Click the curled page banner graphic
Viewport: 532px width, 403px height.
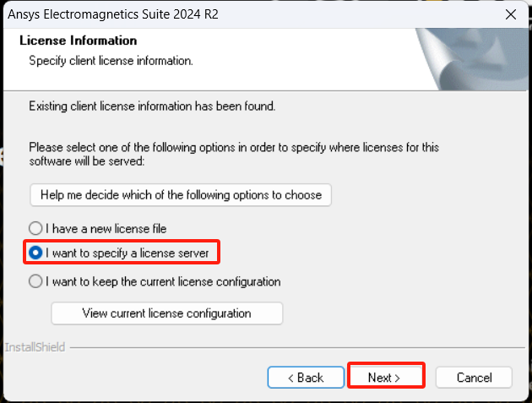coord(472,59)
